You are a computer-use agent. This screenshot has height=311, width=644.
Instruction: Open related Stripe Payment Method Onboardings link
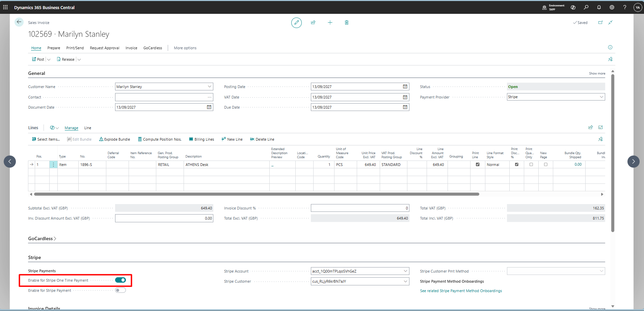(x=461, y=291)
